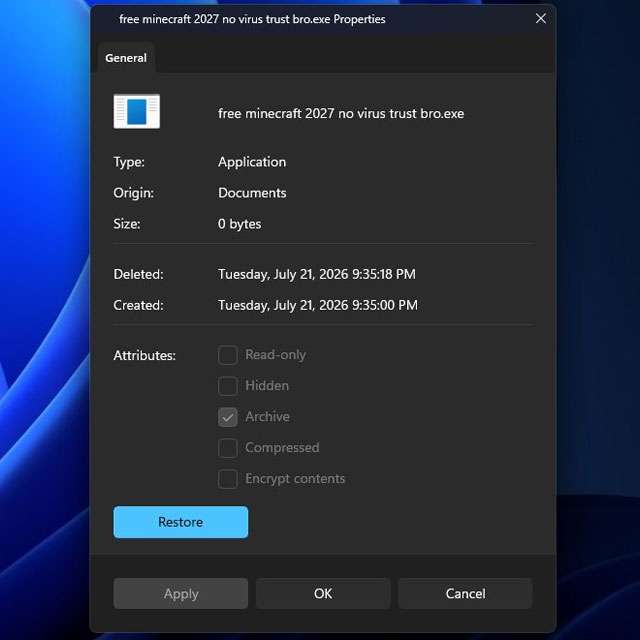The height and width of the screenshot is (640, 640).
Task: Toggle the Read-only checkbox
Action: click(228, 355)
